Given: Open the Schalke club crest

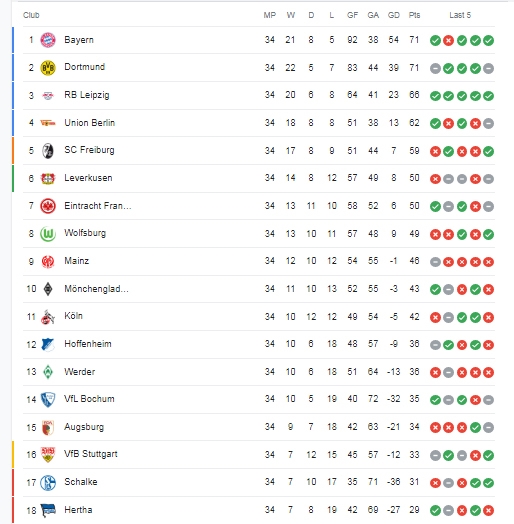Looking at the screenshot, I should click(x=48, y=483).
